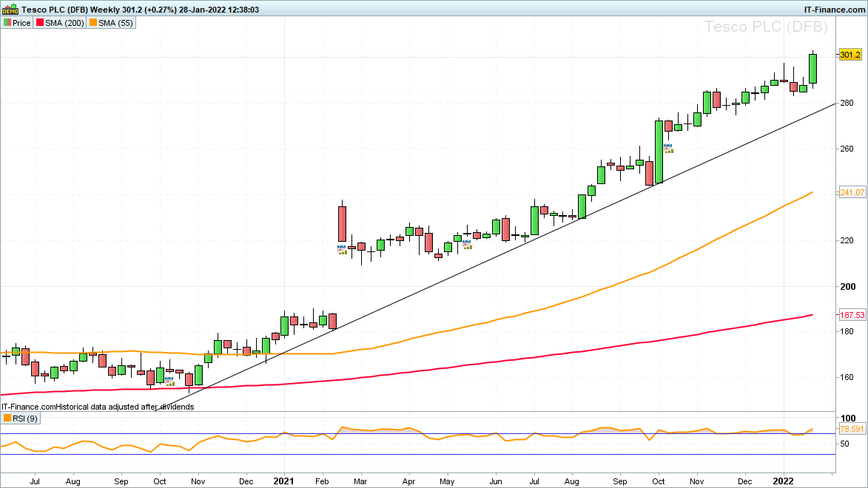Viewport: 868px width, 488px height.
Task: Click the green Price color swatch
Action: tap(7, 23)
